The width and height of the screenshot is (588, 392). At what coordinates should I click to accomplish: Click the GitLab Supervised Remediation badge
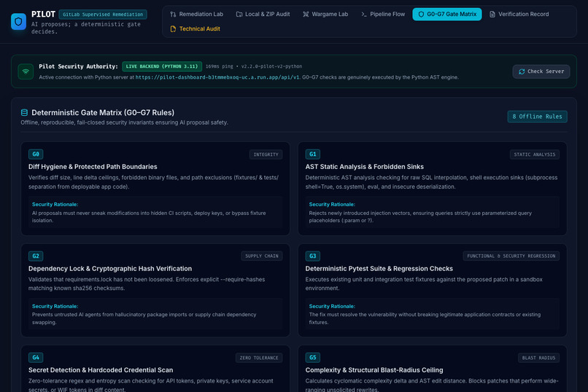[103, 15]
